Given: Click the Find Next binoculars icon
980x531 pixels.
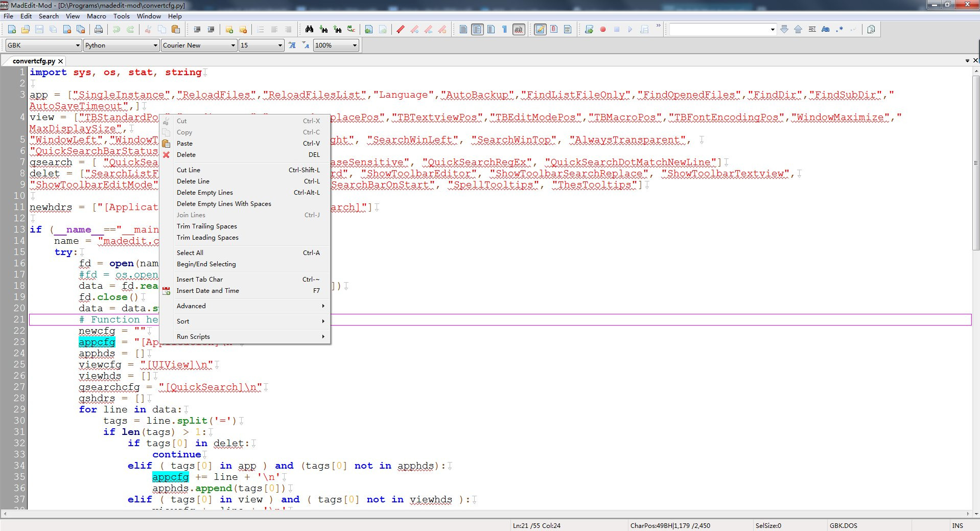Looking at the screenshot, I should click(323, 30).
